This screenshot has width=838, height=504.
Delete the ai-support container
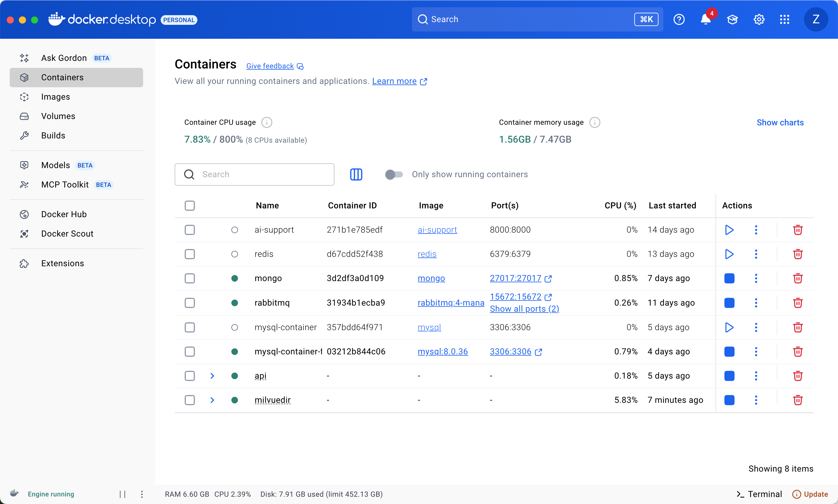point(798,230)
